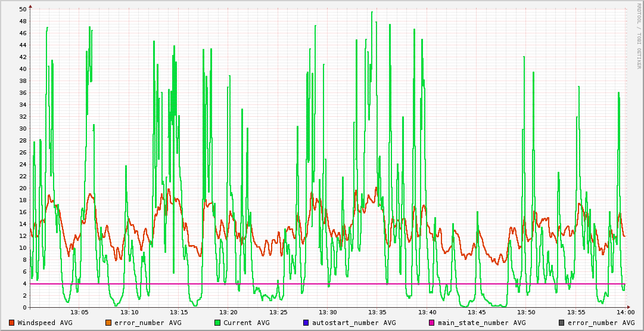The image size is (644, 331).
Task: Click the orange error_number AVG legend swatch
Action: coord(108,323)
